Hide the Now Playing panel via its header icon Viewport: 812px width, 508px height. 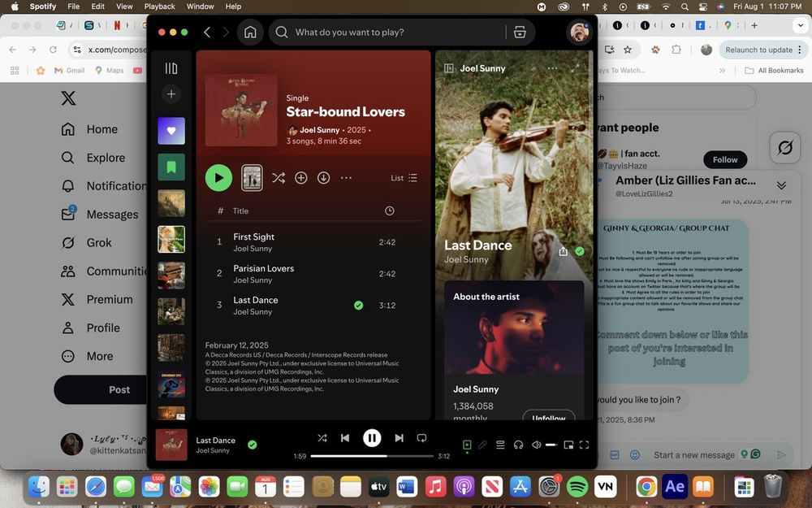pos(449,68)
